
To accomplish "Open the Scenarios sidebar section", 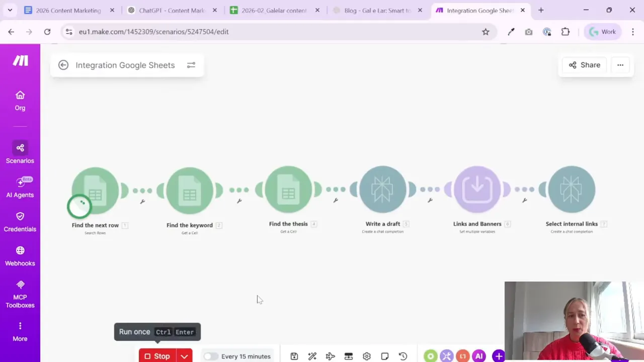I will 20,153.
